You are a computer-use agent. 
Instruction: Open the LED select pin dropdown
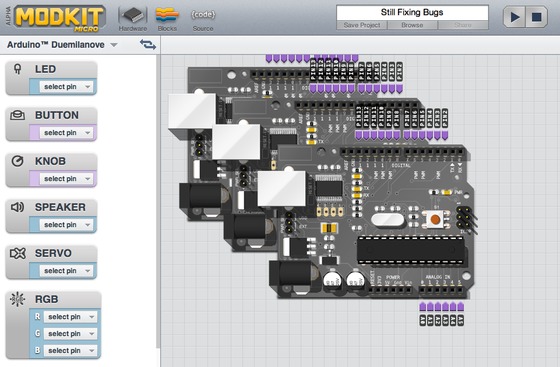point(66,87)
